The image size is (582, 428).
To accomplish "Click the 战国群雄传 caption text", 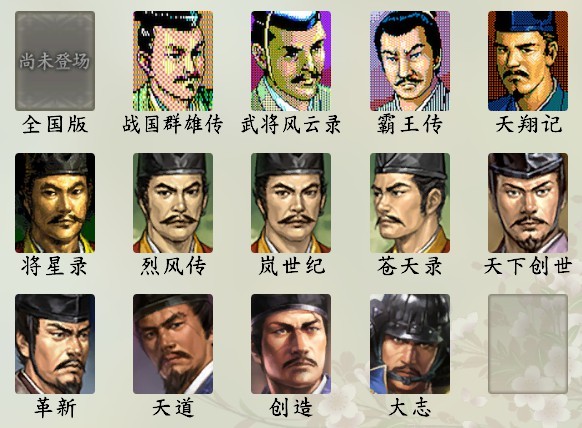I will [173, 124].
